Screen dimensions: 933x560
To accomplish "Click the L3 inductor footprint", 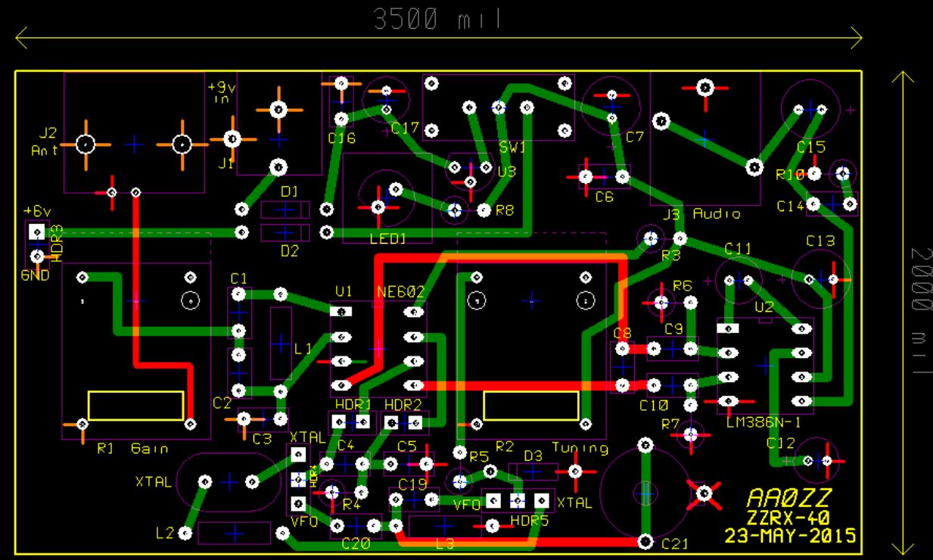I will (x=444, y=526).
